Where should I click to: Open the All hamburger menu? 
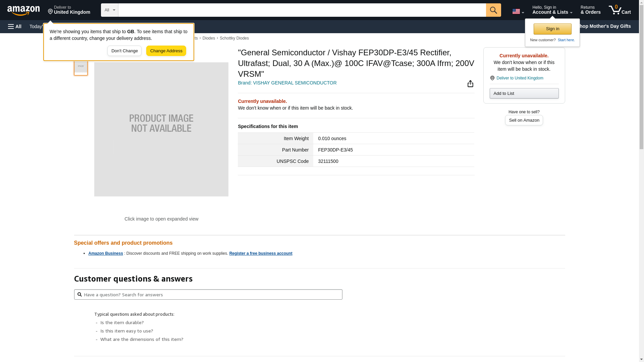click(x=15, y=26)
